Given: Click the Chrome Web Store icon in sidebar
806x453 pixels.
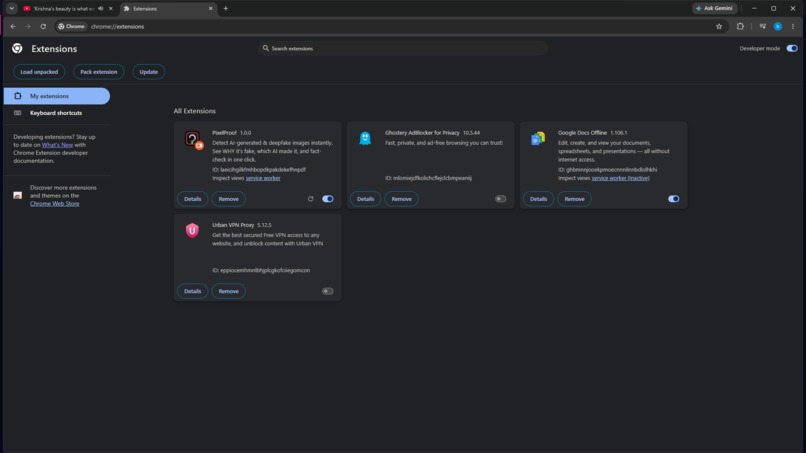Looking at the screenshot, I should (x=17, y=195).
